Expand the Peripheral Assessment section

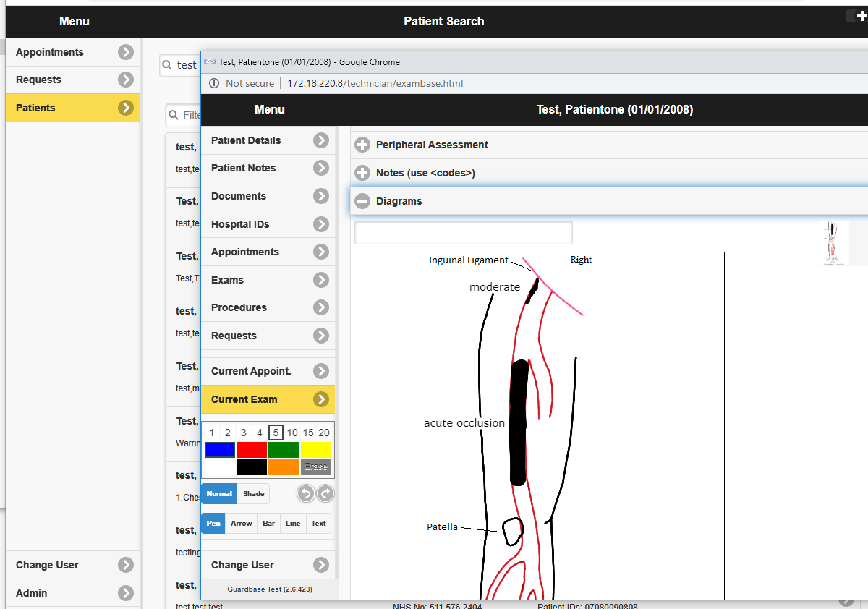click(362, 145)
